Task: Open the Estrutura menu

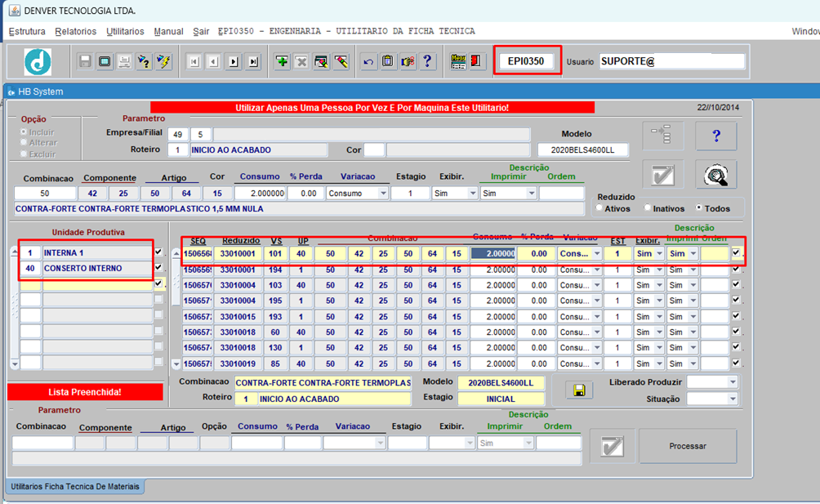Action: click(x=27, y=31)
